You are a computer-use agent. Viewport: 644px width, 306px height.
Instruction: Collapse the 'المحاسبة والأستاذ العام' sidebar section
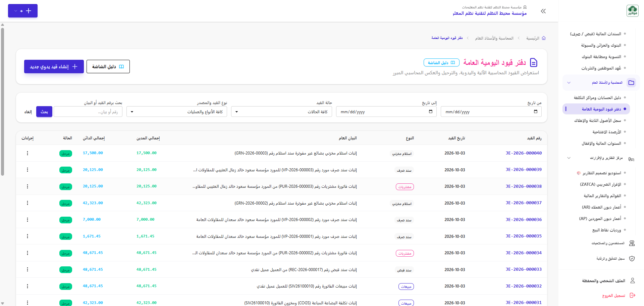[569, 83]
